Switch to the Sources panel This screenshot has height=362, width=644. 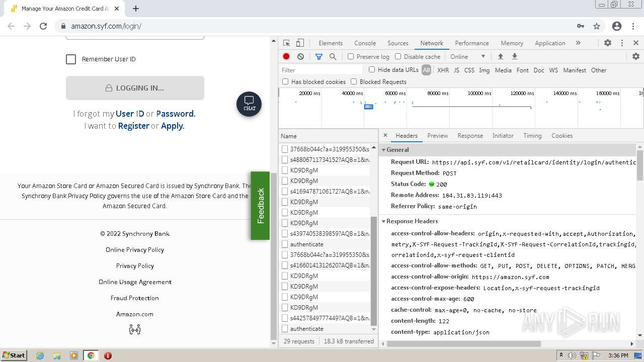tap(398, 43)
